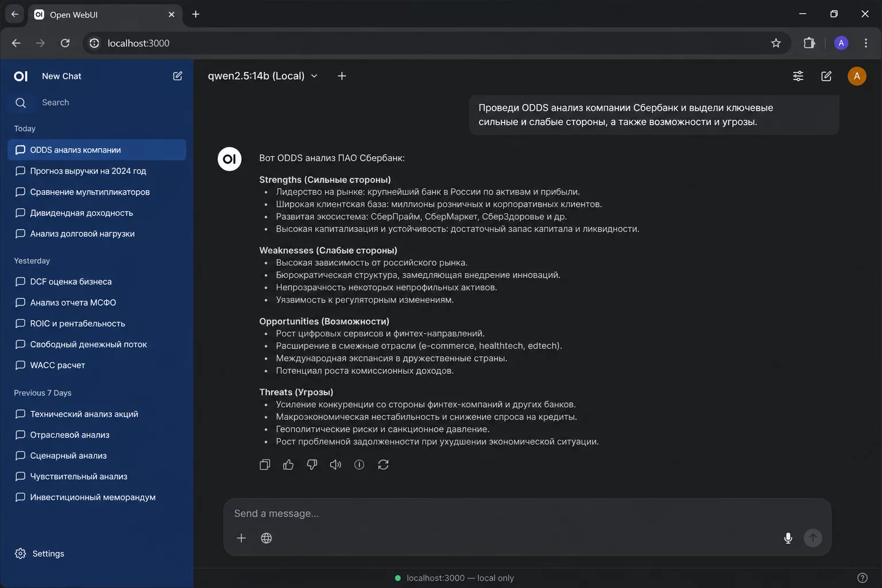Close the Open WebUI browser tab

[171, 14]
